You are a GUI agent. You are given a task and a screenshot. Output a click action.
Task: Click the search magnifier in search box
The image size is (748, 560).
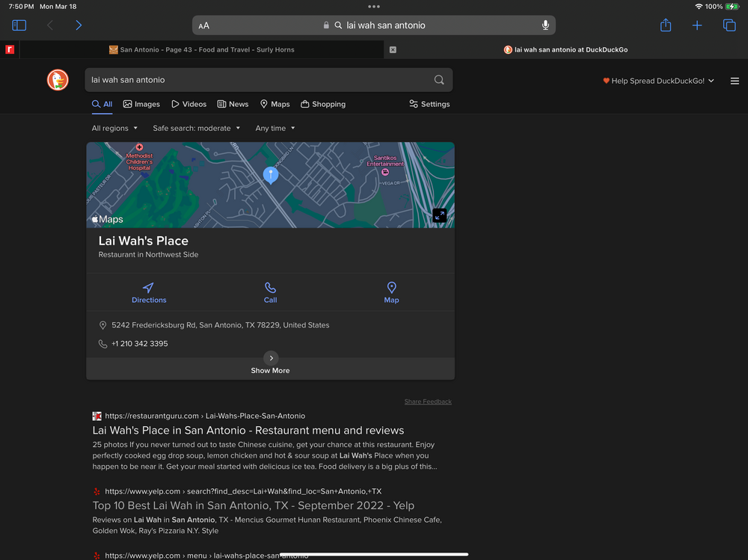pyautogui.click(x=439, y=80)
